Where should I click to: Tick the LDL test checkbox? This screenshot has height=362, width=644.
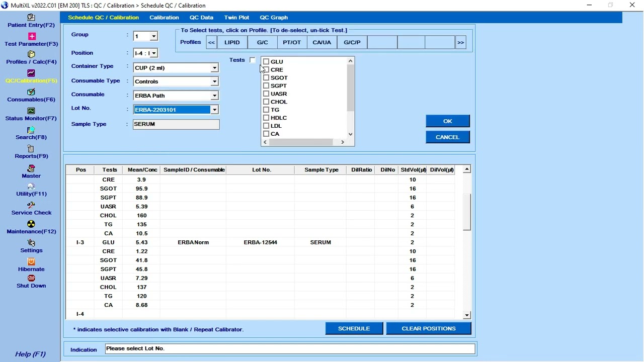click(x=266, y=126)
